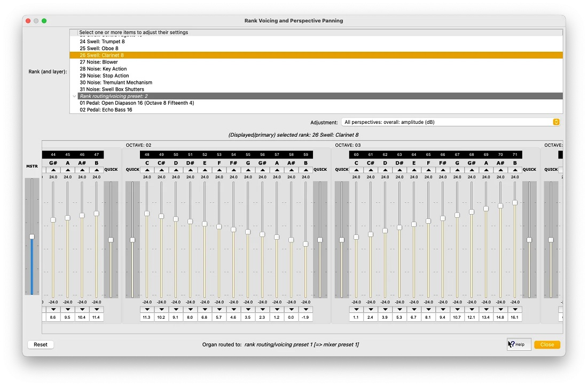Select the '27 Noise: Blower' rank

(99, 62)
